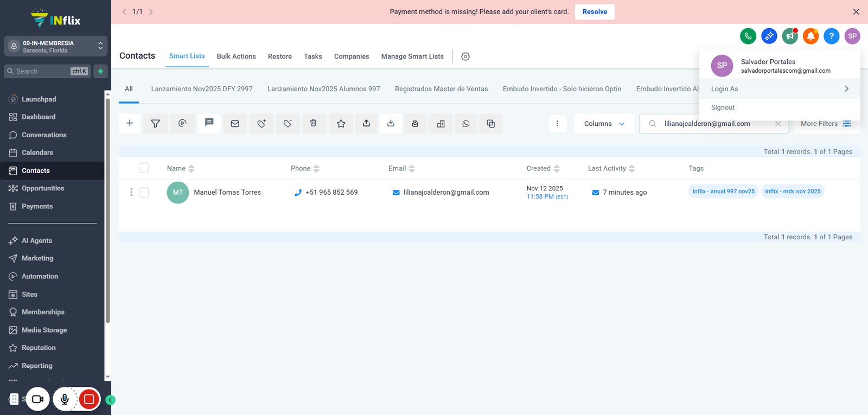Open the megaphone announcements icon
The image size is (868, 415).
point(790,36)
